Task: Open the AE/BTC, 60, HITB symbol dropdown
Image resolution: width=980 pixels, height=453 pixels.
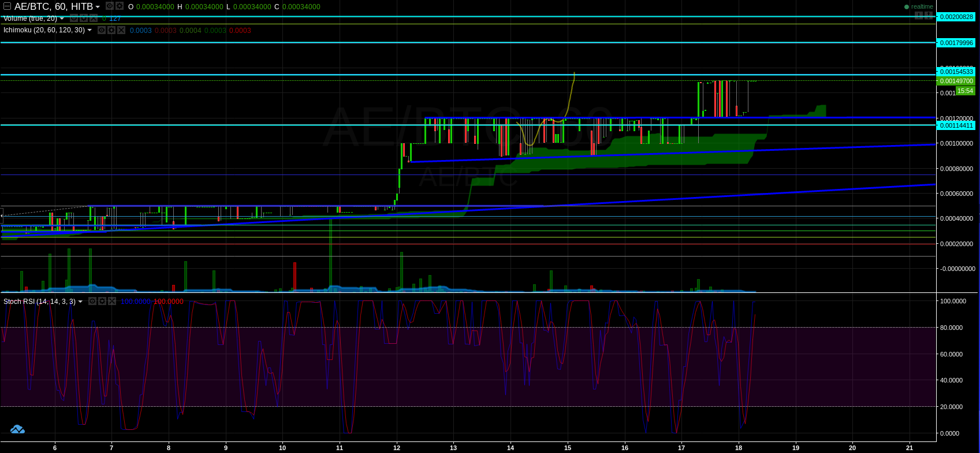Action: click(97, 6)
